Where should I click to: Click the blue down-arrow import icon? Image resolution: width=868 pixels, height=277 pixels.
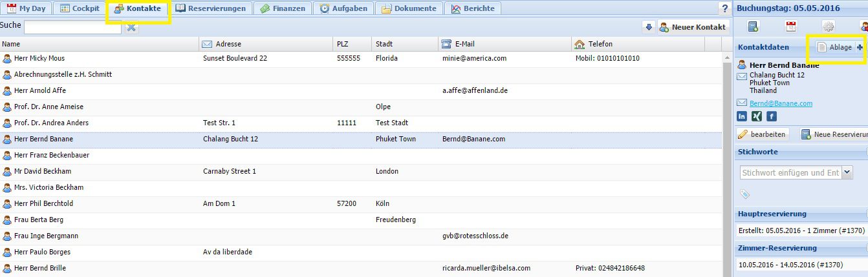tap(649, 27)
